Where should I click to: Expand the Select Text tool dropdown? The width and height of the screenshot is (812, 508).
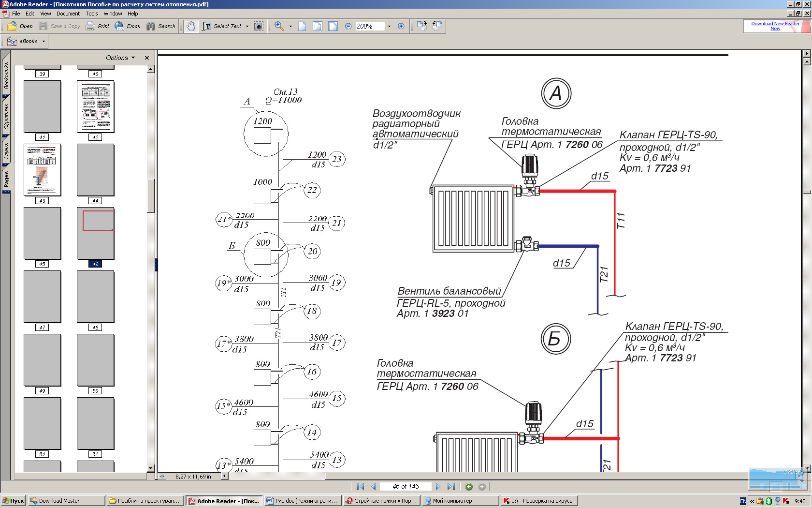(x=247, y=26)
